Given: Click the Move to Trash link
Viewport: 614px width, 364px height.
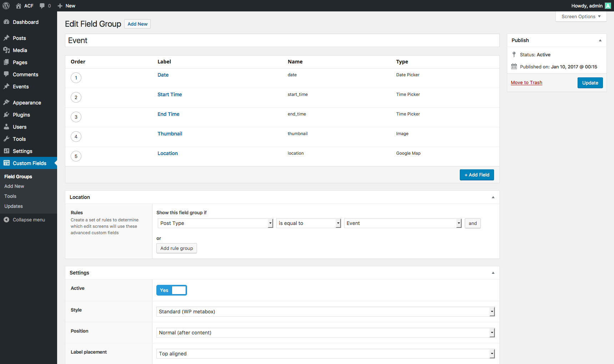Looking at the screenshot, I should point(526,83).
